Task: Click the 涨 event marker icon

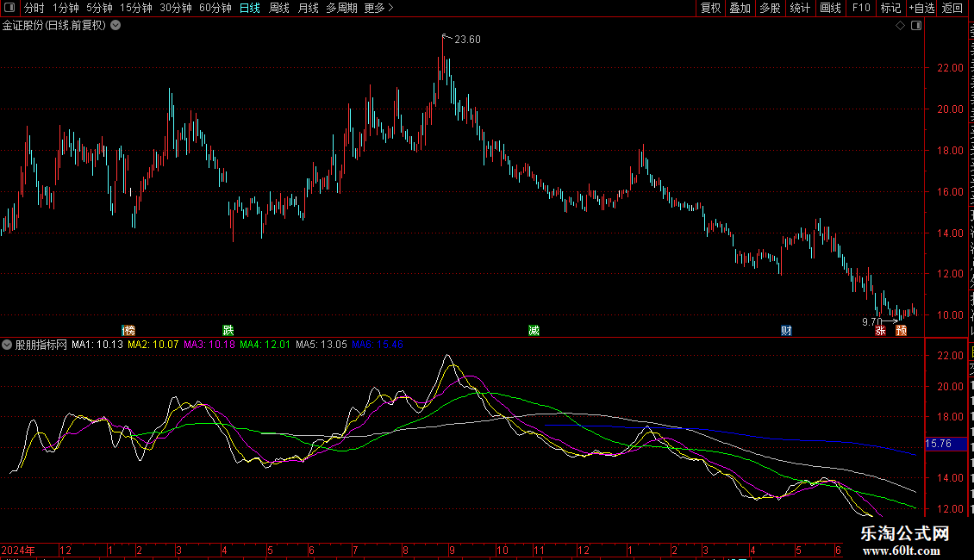Action: click(880, 330)
